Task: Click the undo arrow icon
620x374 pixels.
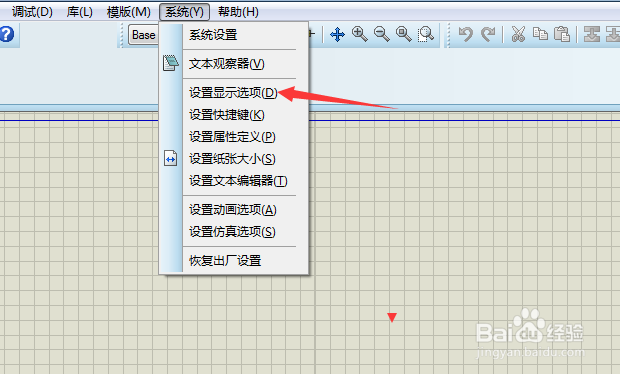Action: click(x=466, y=34)
